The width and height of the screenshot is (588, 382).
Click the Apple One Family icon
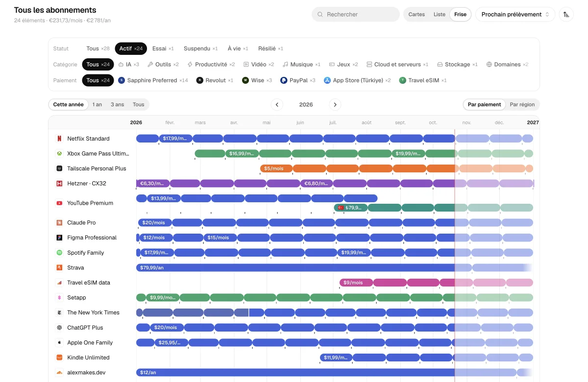pyautogui.click(x=59, y=343)
